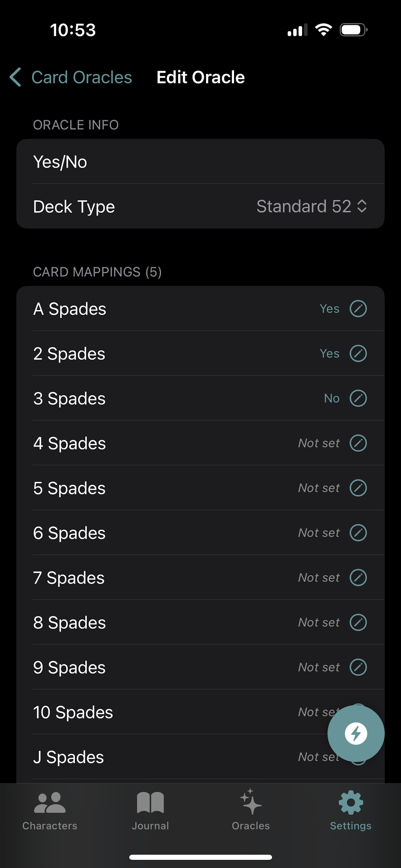This screenshot has height=868, width=401.
Task: Open the edit icon beside 3 Spades
Action: [x=358, y=398]
